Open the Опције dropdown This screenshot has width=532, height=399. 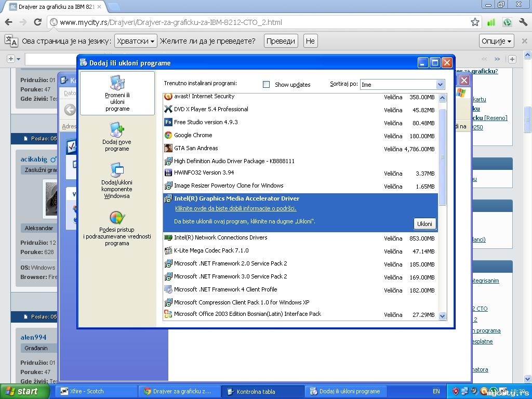point(496,41)
